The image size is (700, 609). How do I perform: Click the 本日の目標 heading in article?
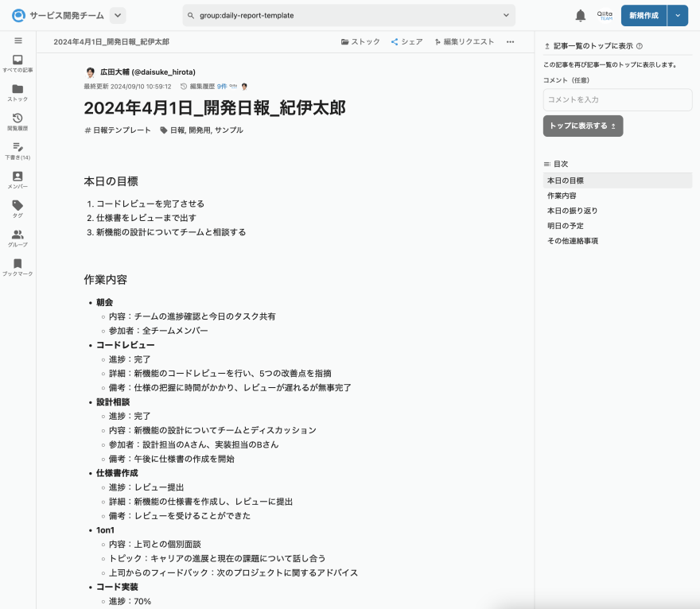coord(111,181)
